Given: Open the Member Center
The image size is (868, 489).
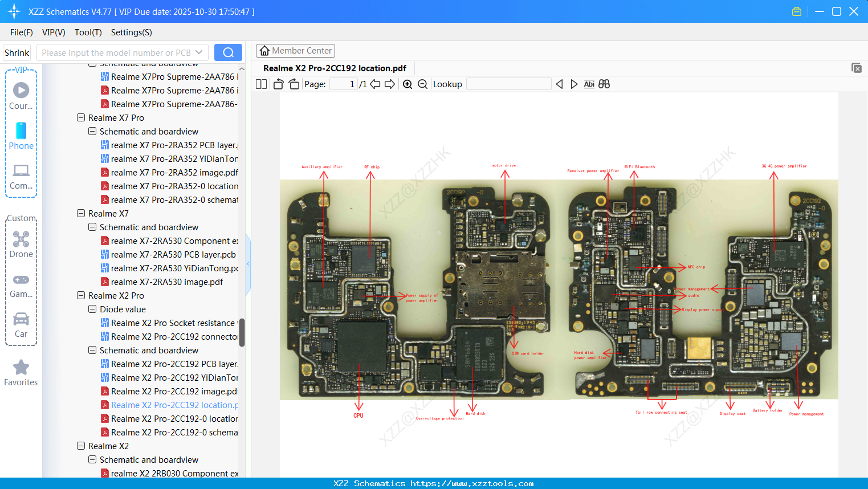Looking at the screenshot, I should [x=295, y=51].
